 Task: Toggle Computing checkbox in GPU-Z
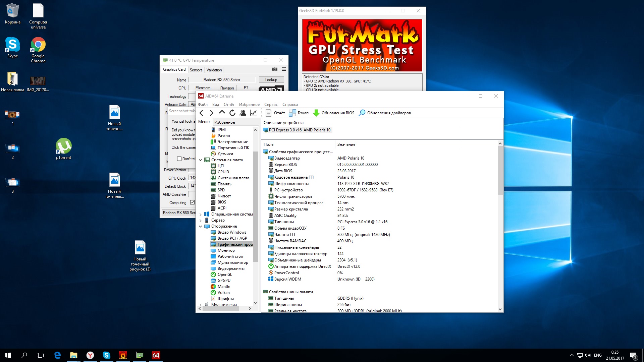[x=192, y=202]
